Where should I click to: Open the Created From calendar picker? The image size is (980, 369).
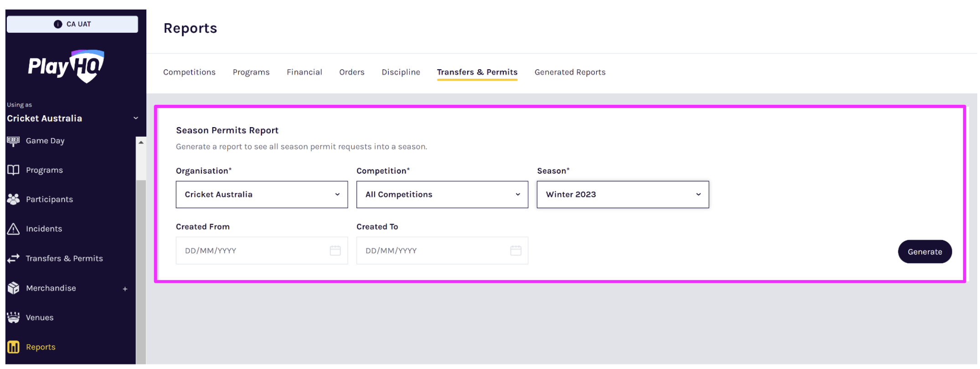coord(335,251)
